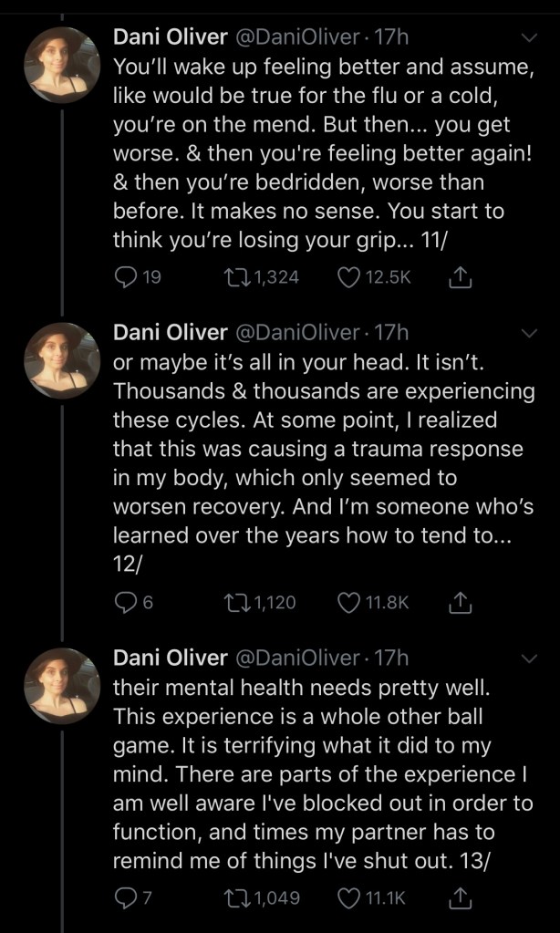Open the options chevron on tweet 12/
This screenshot has width=560, height=933.
529,333
